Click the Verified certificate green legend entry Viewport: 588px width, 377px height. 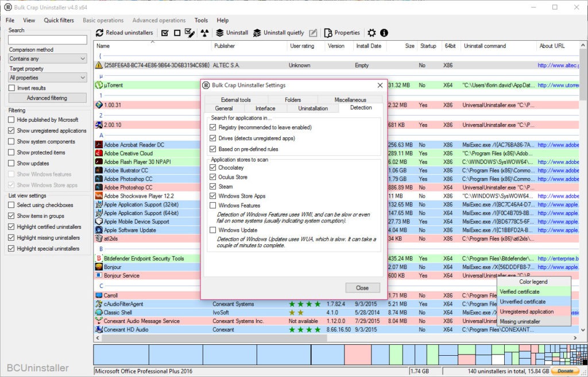click(533, 292)
